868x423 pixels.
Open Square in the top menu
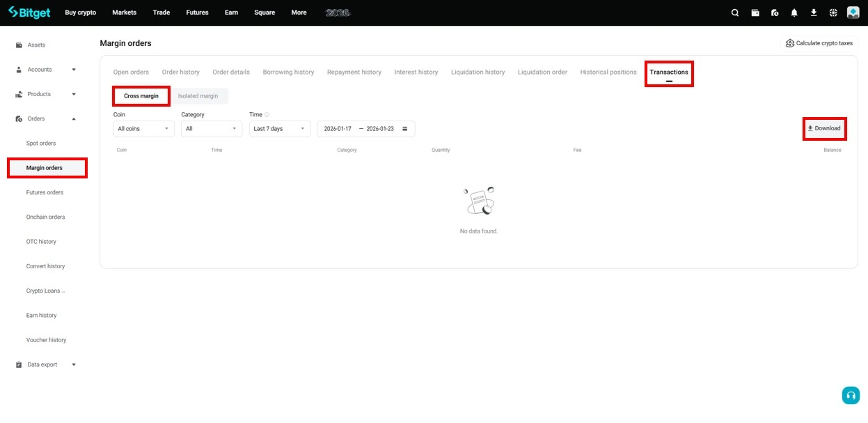pos(265,13)
